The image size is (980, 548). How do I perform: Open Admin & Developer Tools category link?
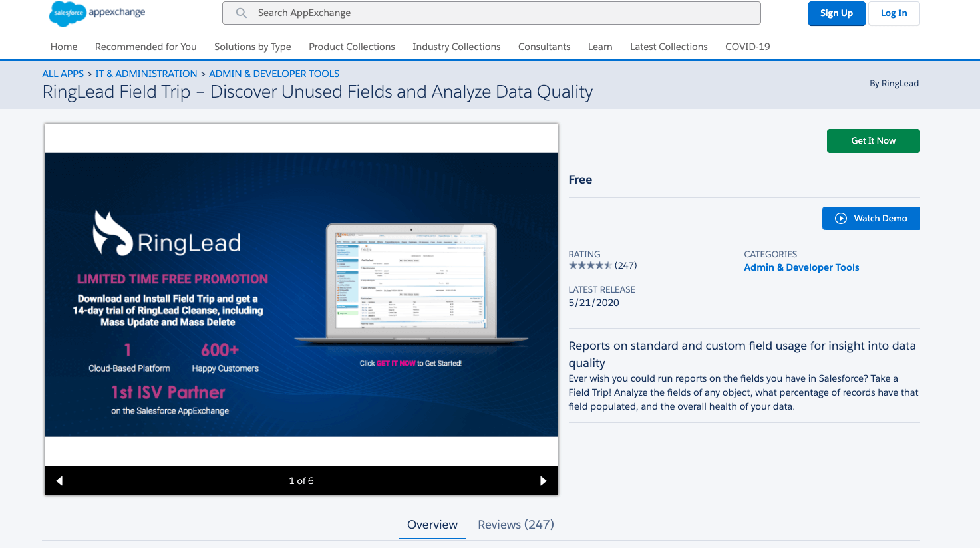tap(801, 267)
